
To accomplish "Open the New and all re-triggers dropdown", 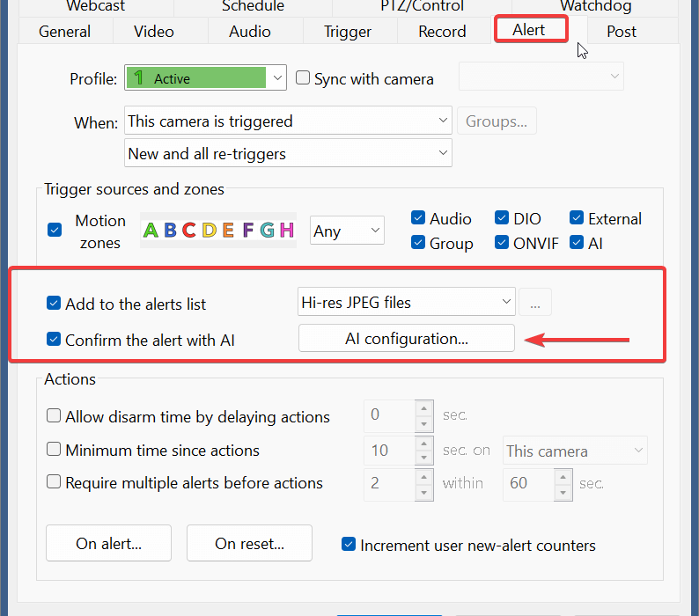I will [x=288, y=153].
